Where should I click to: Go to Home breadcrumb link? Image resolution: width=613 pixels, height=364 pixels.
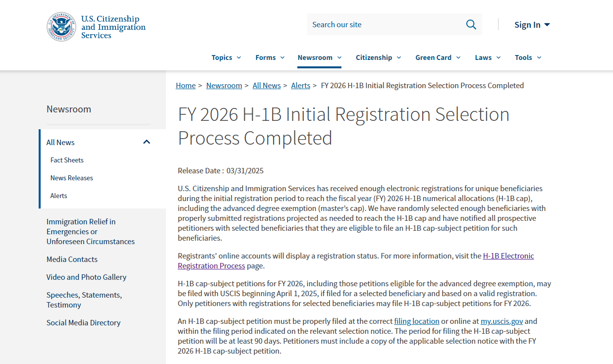(185, 86)
